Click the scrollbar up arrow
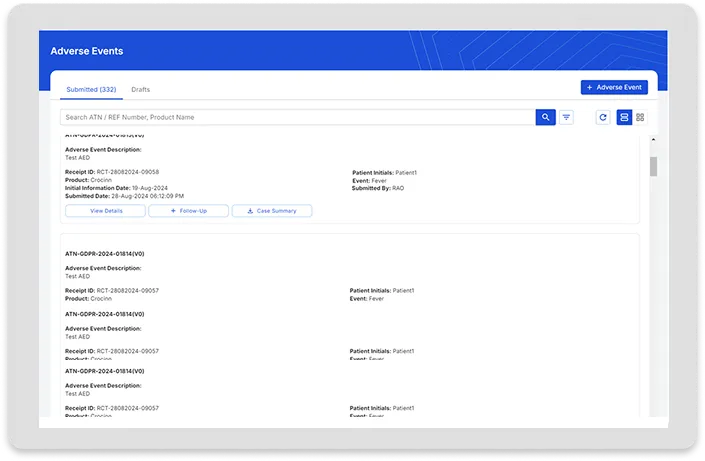This screenshot has width=705, height=461. [x=653, y=140]
